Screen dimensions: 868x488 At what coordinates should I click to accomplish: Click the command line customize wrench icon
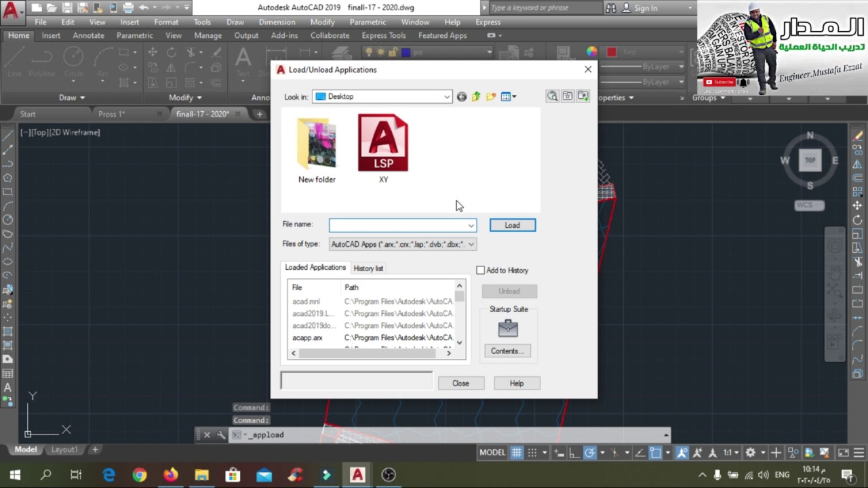221,435
